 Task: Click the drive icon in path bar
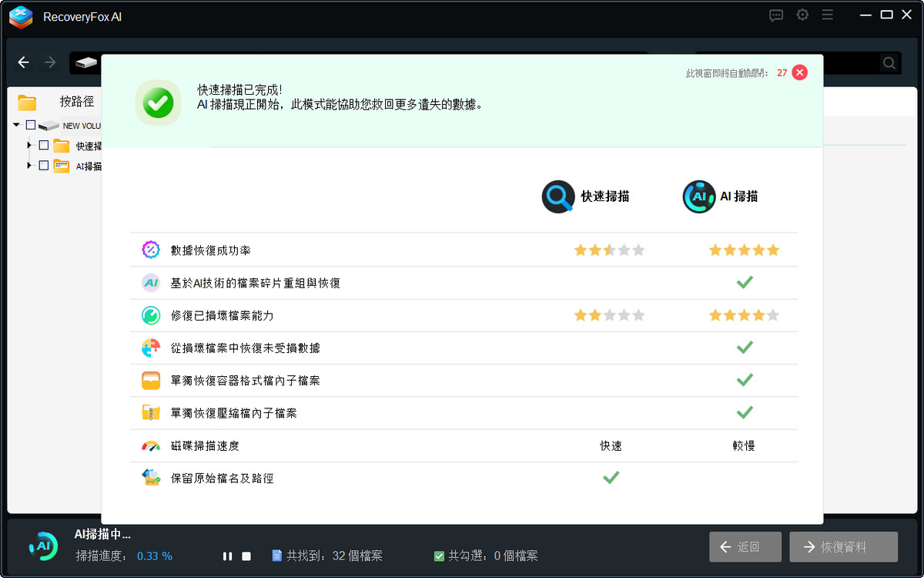click(86, 62)
